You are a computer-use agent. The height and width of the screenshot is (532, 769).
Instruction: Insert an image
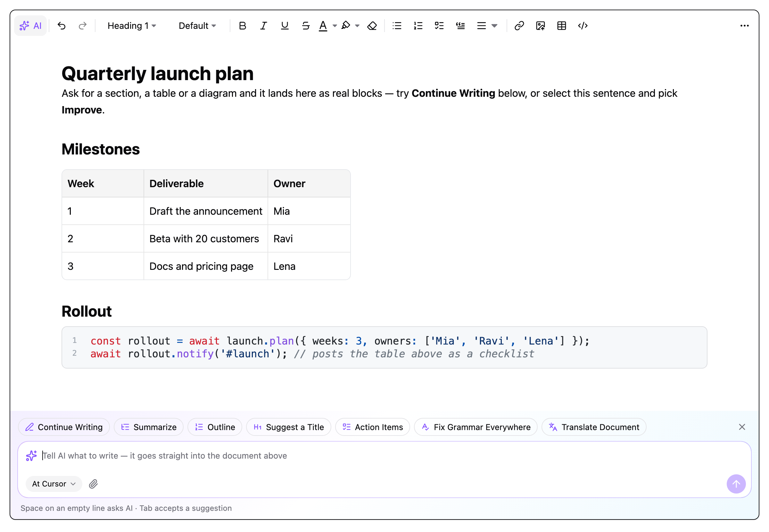point(541,26)
